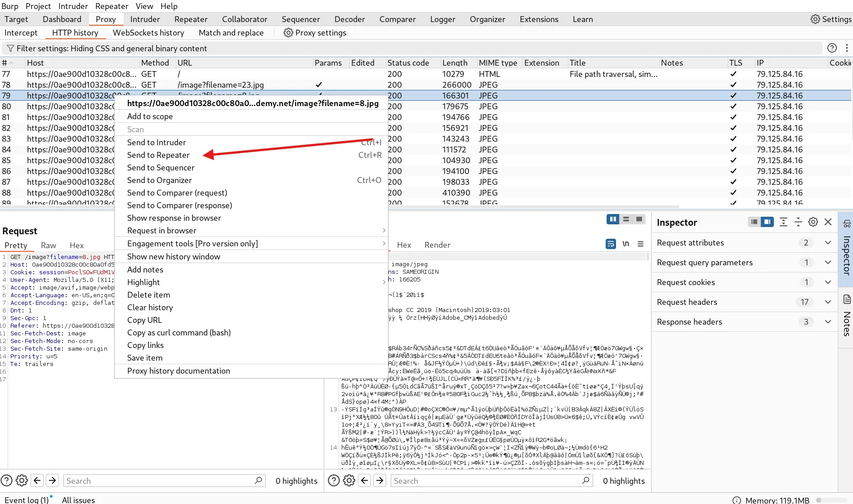853x504 pixels.
Task: Open response hamburger options menu
Action: click(640, 244)
